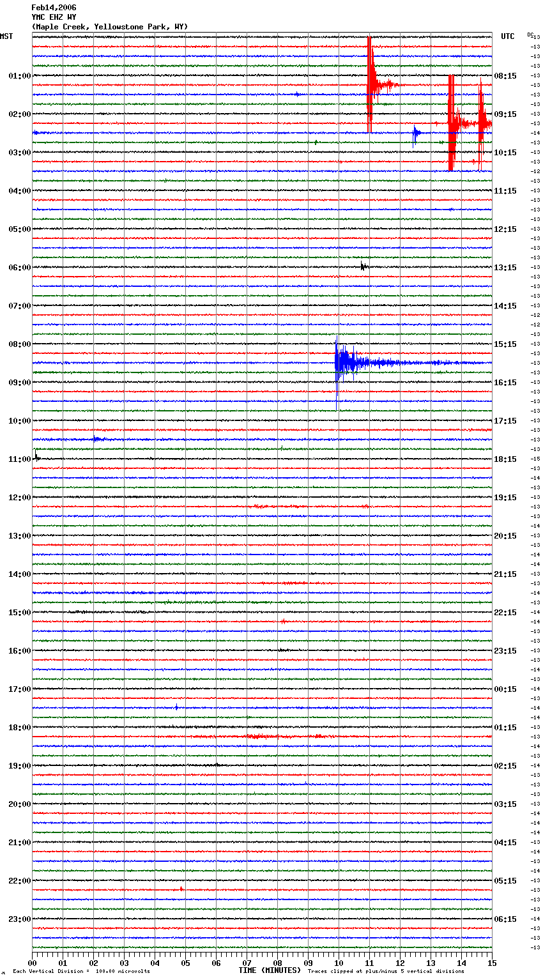The width and height of the screenshot is (543, 980).
Task: Click the 13:15 UTC time label
Action: (x=505, y=268)
